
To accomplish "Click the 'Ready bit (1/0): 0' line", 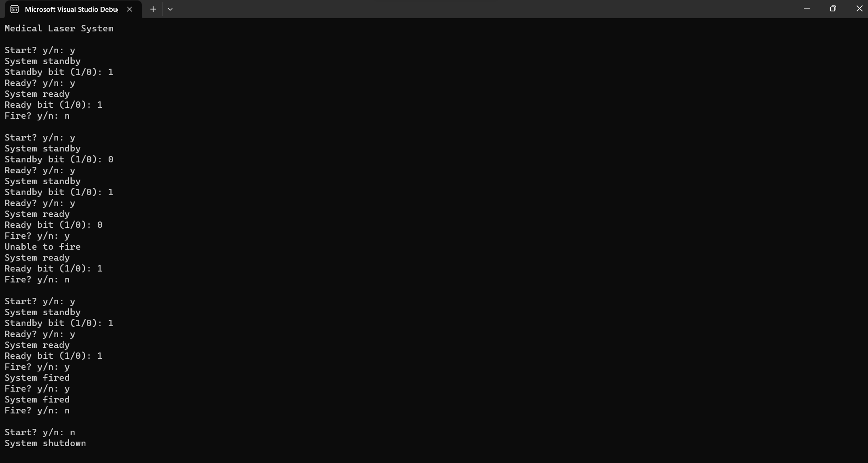I will 54,225.
